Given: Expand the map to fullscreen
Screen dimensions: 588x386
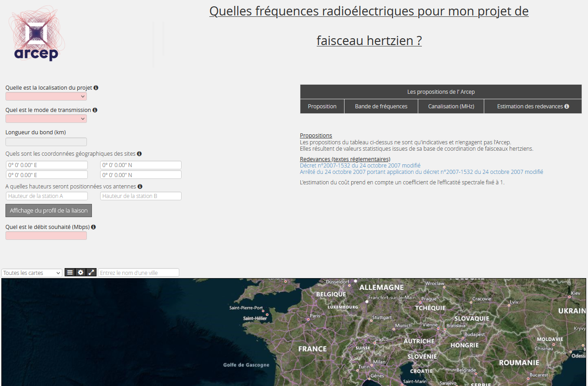Looking at the screenshot, I should point(91,273).
